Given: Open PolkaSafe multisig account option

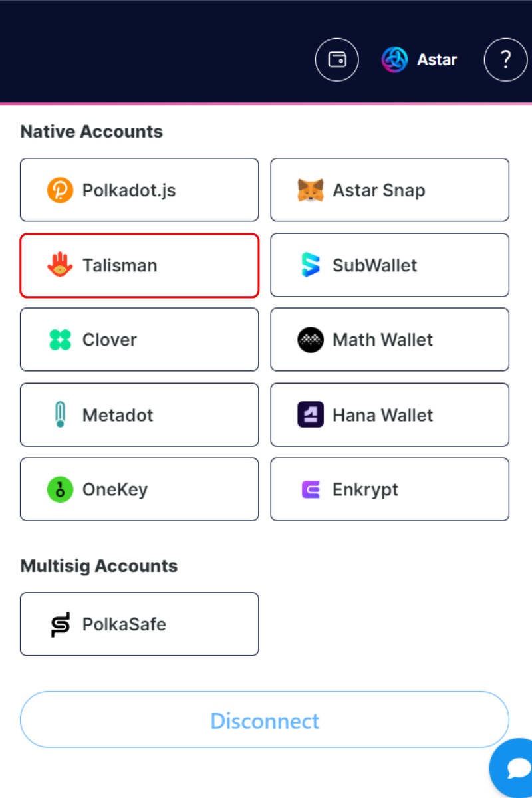Looking at the screenshot, I should pos(139,624).
